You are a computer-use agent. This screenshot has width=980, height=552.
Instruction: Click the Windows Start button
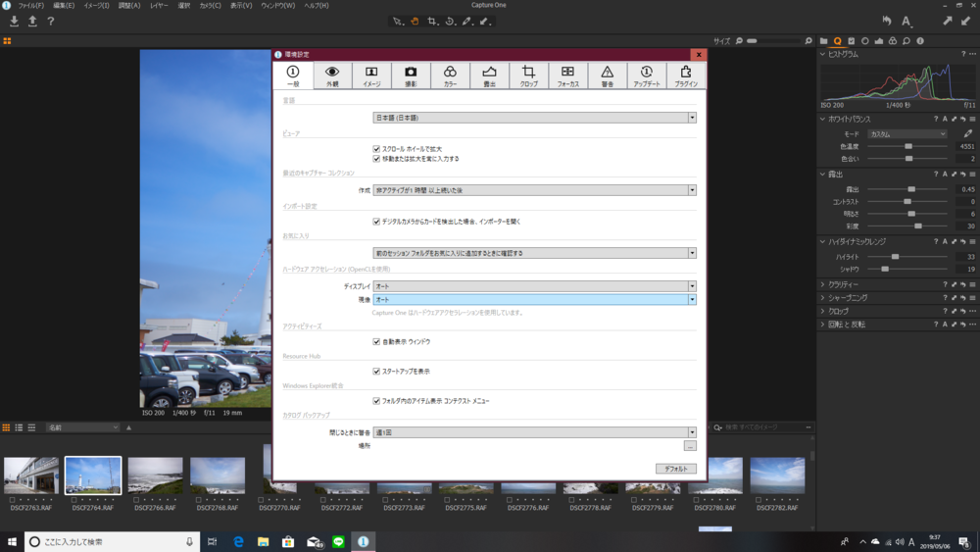pyautogui.click(x=12, y=541)
